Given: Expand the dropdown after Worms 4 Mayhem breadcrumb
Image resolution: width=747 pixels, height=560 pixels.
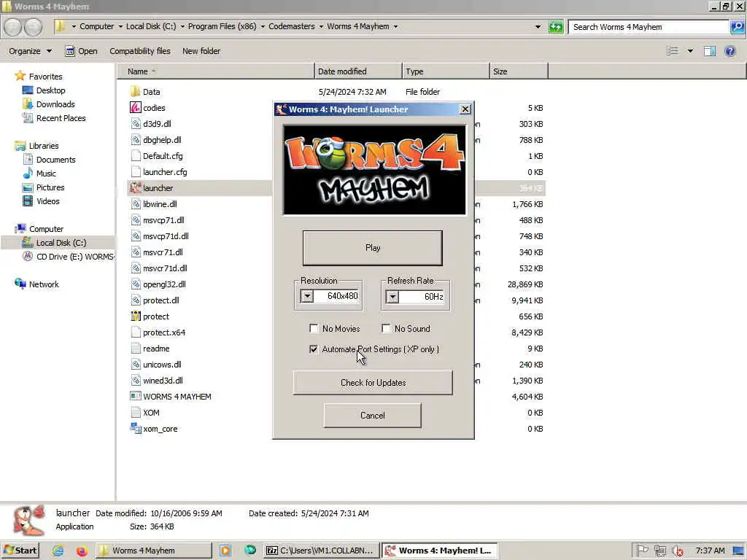Looking at the screenshot, I should (395, 27).
